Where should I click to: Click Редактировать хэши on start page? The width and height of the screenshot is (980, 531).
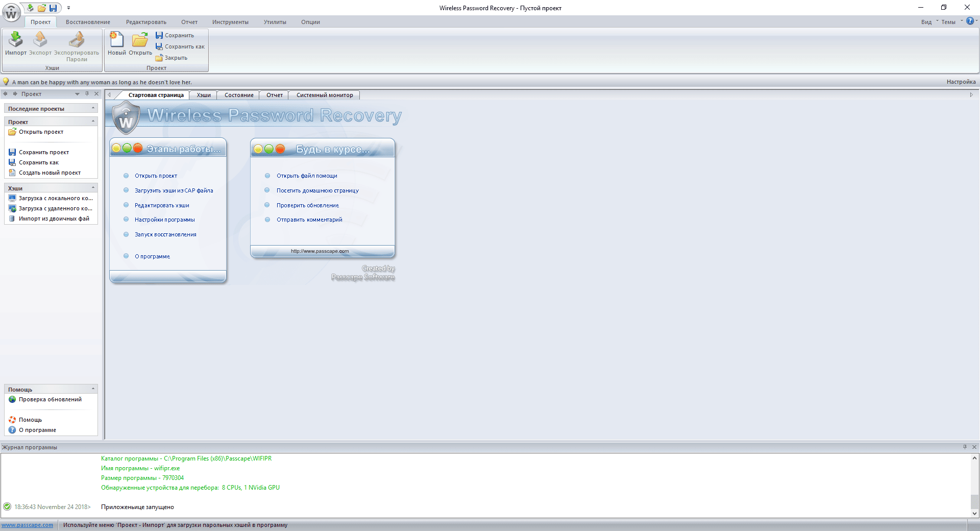pos(162,205)
